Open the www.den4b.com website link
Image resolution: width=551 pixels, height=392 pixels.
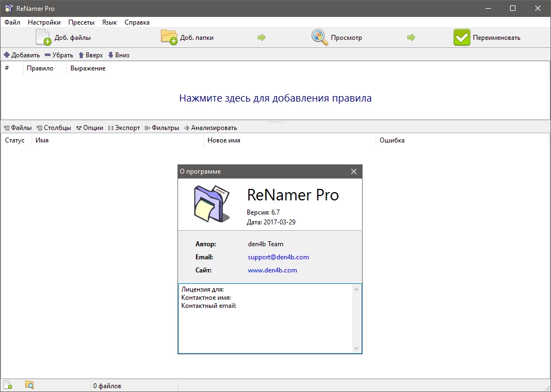(272, 270)
